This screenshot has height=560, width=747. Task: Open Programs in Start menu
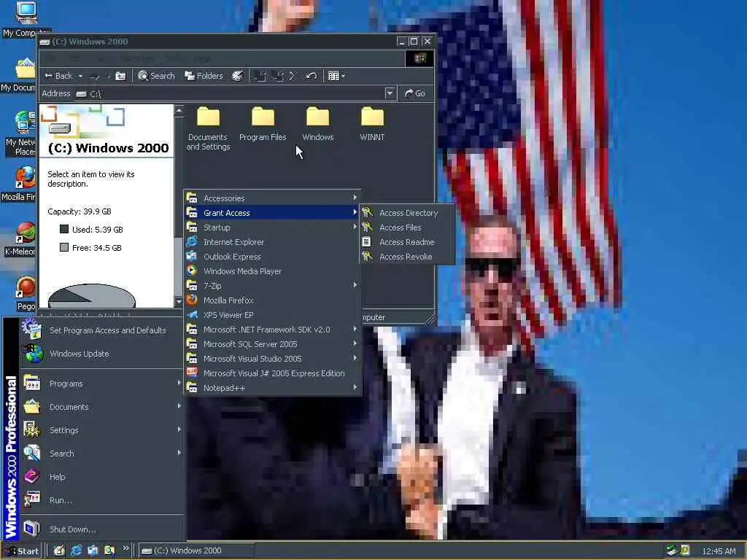pos(101,384)
